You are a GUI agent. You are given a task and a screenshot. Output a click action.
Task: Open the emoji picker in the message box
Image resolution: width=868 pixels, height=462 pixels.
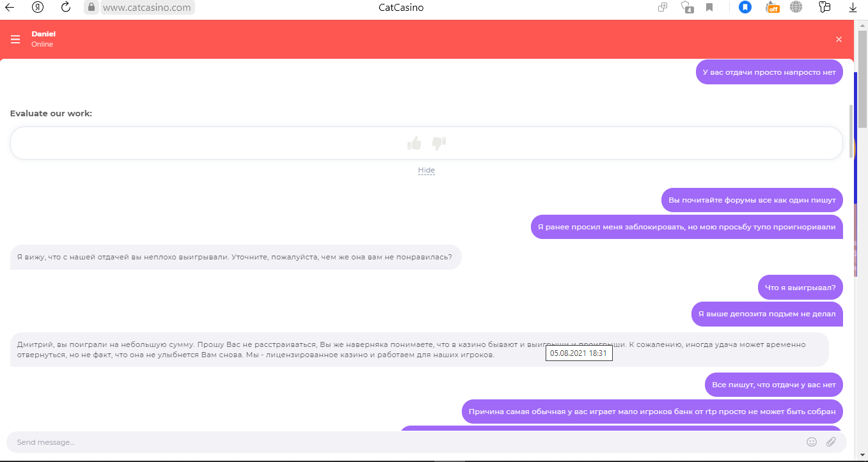(x=812, y=442)
